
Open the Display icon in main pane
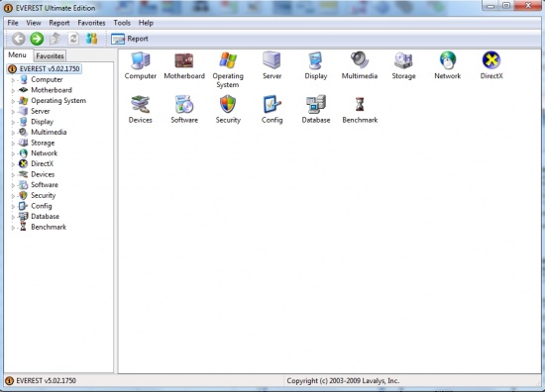point(315,60)
